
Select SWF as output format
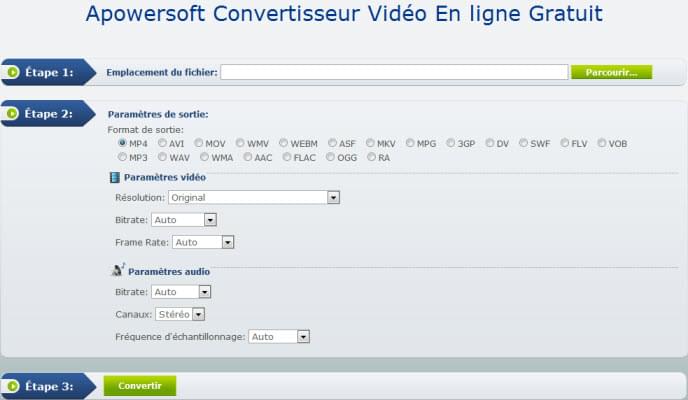click(523, 143)
